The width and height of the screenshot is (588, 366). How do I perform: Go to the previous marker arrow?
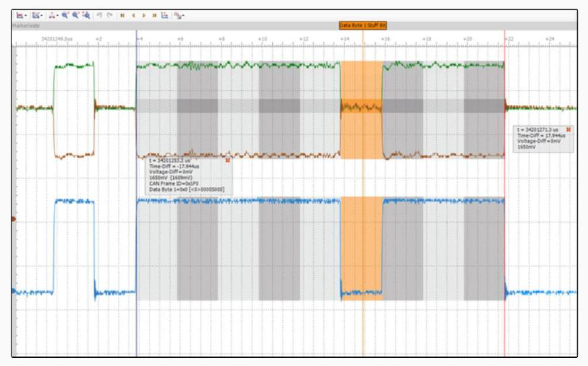point(133,15)
